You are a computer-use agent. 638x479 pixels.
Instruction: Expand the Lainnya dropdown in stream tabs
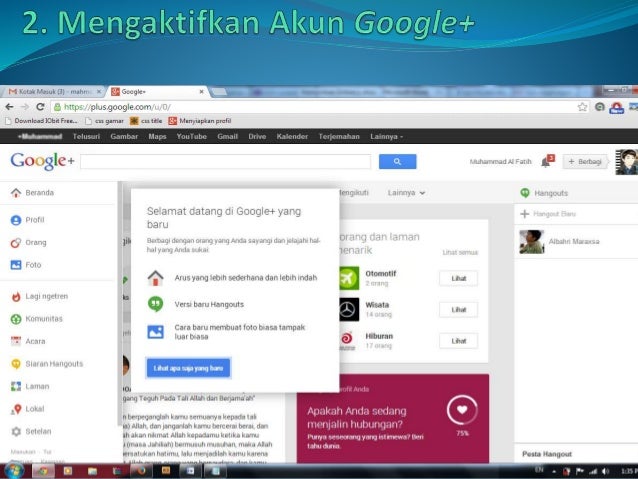(406, 193)
